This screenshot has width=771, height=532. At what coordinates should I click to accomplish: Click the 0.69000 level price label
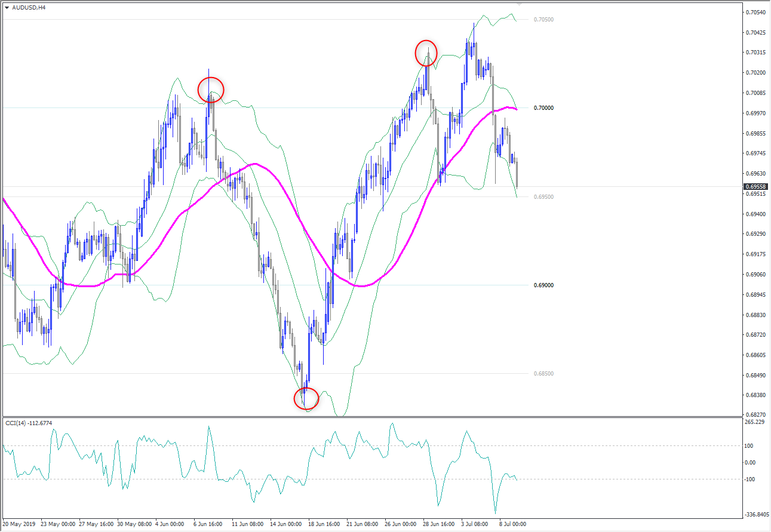point(543,285)
